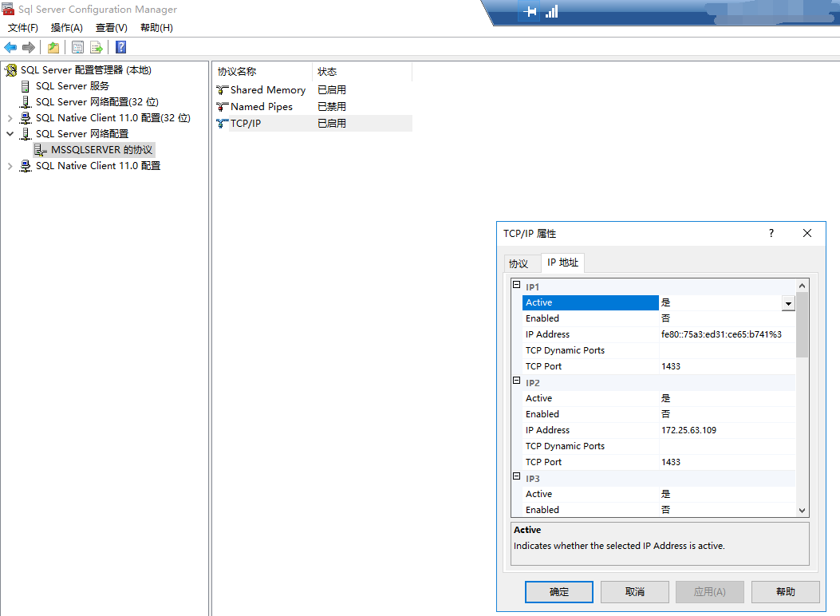
Task: Open the 查看(V) menu
Action: point(112,28)
